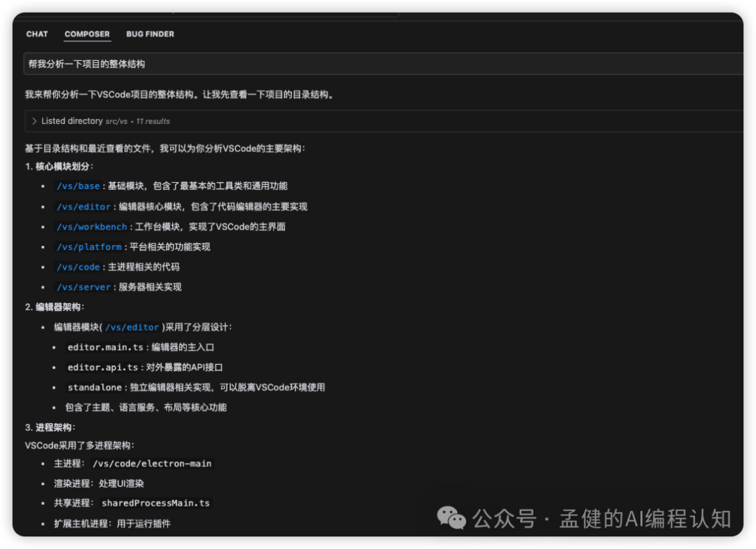This screenshot has width=756, height=549.
Task: Click the prompt field 帮我分析一下项目的整体结构
Action: click(383, 64)
